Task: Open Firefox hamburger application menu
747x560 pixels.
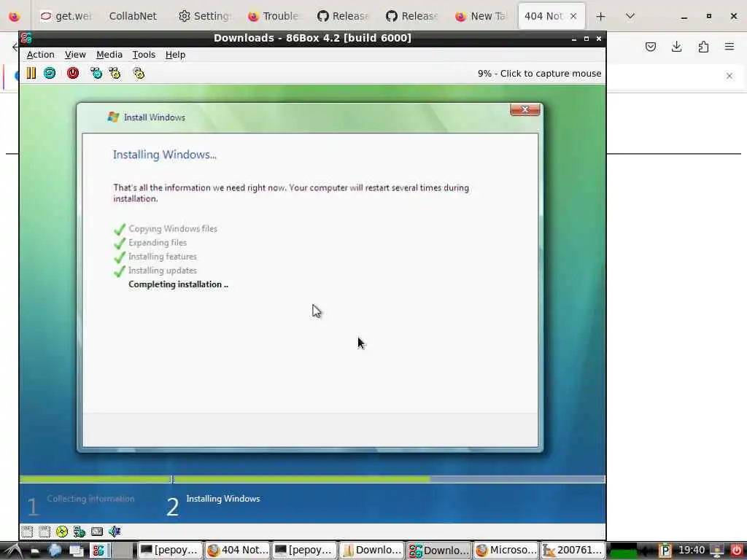Action: click(729, 47)
